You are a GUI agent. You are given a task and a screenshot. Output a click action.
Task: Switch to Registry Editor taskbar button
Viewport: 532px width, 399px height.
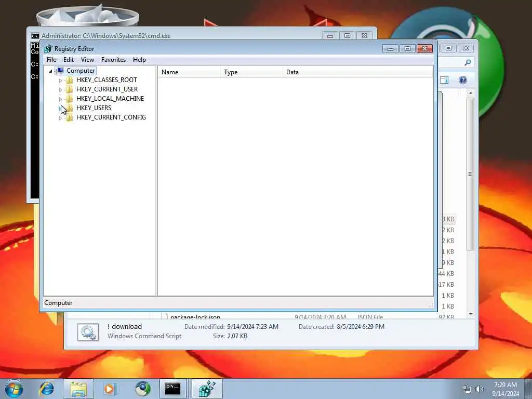207,389
